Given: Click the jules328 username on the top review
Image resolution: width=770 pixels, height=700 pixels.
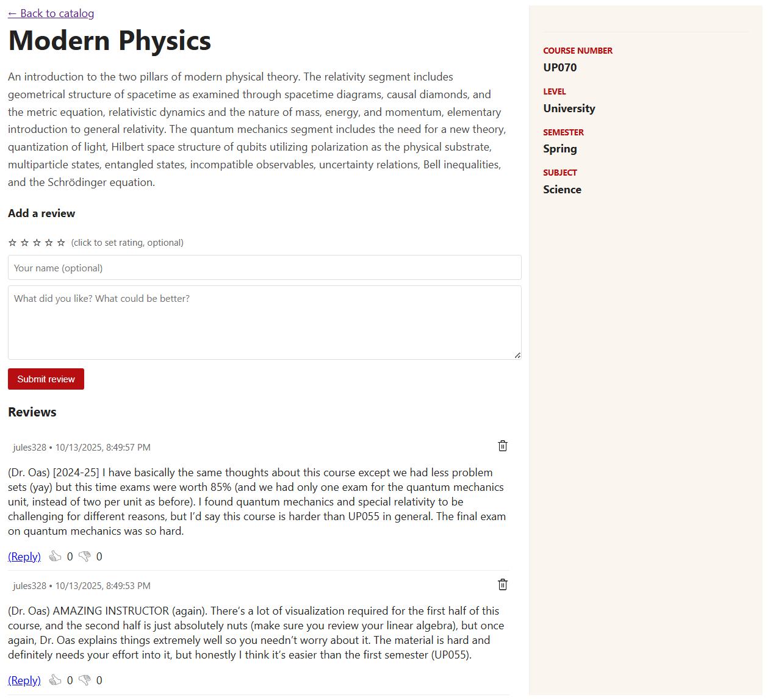Looking at the screenshot, I should (x=29, y=447).
